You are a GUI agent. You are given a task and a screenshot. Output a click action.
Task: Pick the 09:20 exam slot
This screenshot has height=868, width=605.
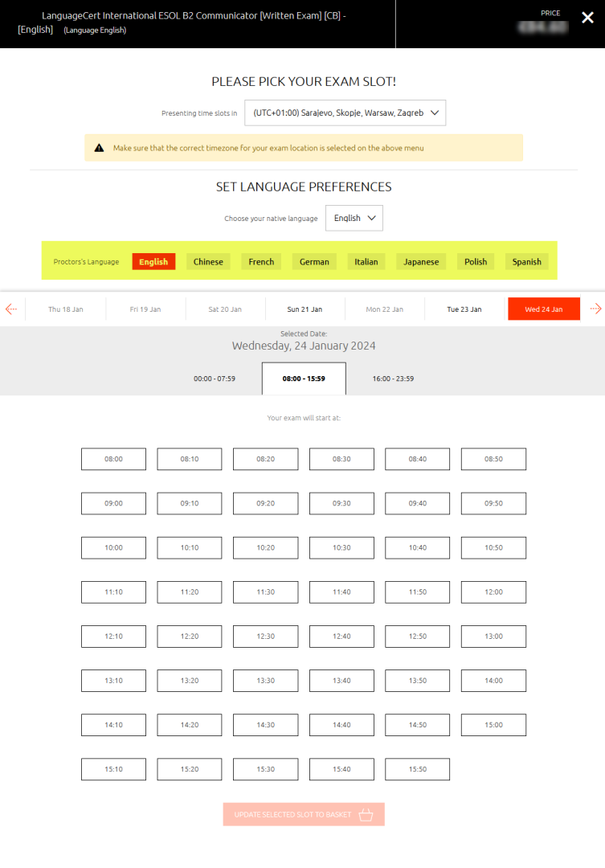tap(266, 503)
